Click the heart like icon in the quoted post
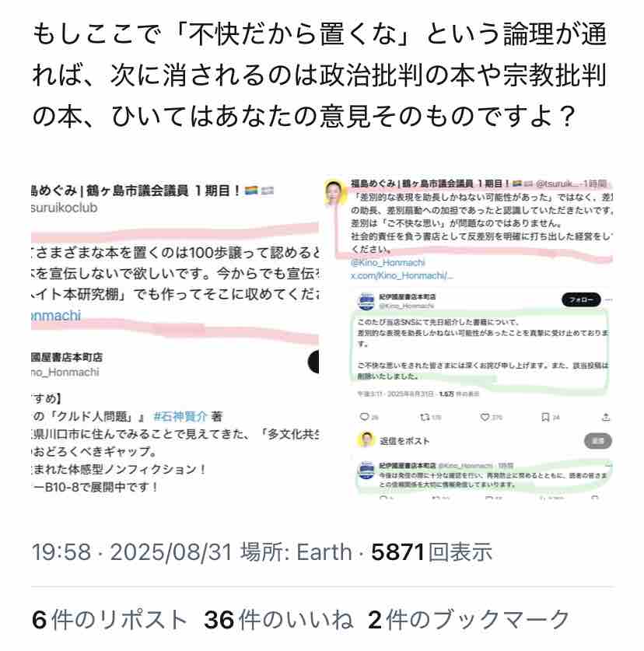Viewport: 644px width, 651px height. [484, 417]
